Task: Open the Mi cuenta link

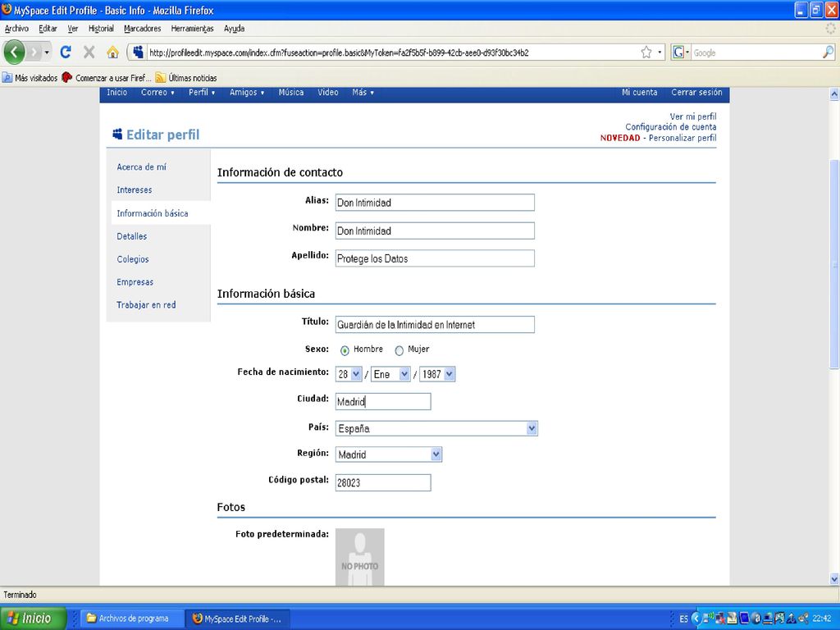Action: [639, 92]
